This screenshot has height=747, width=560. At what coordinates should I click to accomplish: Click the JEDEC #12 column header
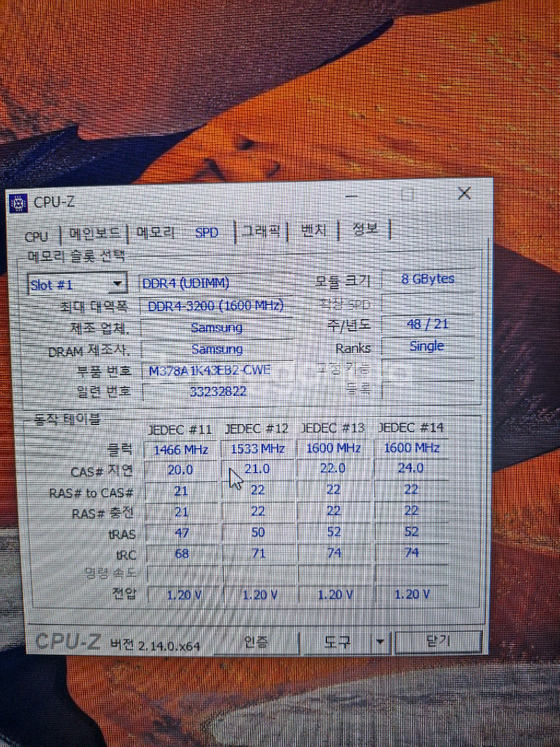coord(256,429)
